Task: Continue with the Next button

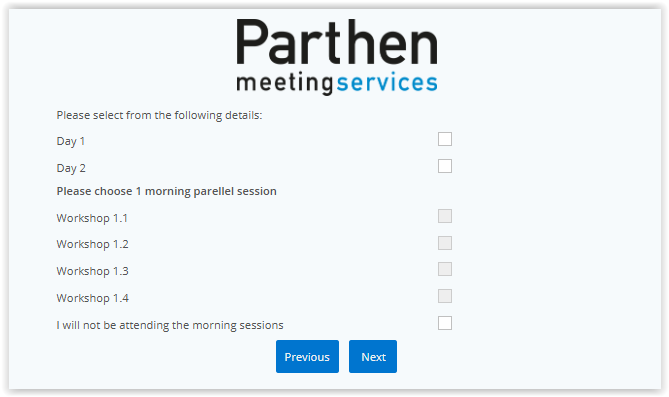Action: pos(373,356)
